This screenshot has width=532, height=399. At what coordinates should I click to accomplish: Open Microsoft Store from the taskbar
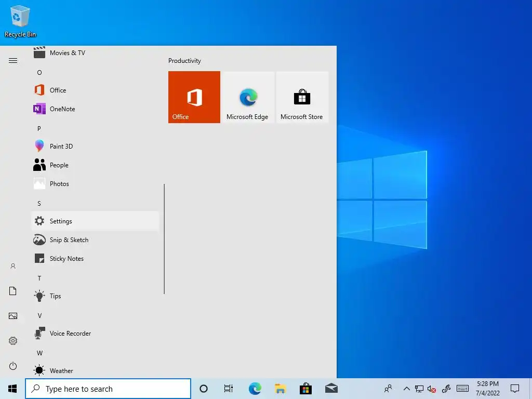pos(305,389)
